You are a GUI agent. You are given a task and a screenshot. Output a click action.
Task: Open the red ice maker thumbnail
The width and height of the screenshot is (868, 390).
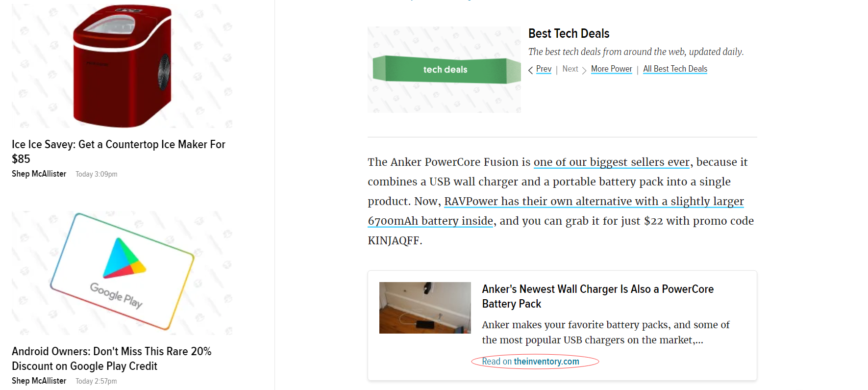point(122,66)
